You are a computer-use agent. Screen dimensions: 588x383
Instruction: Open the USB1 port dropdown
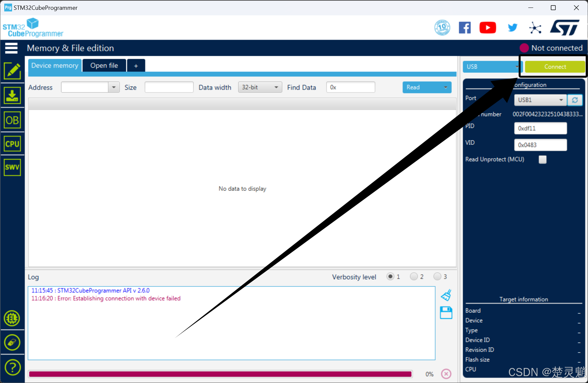[x=540, y=100]
